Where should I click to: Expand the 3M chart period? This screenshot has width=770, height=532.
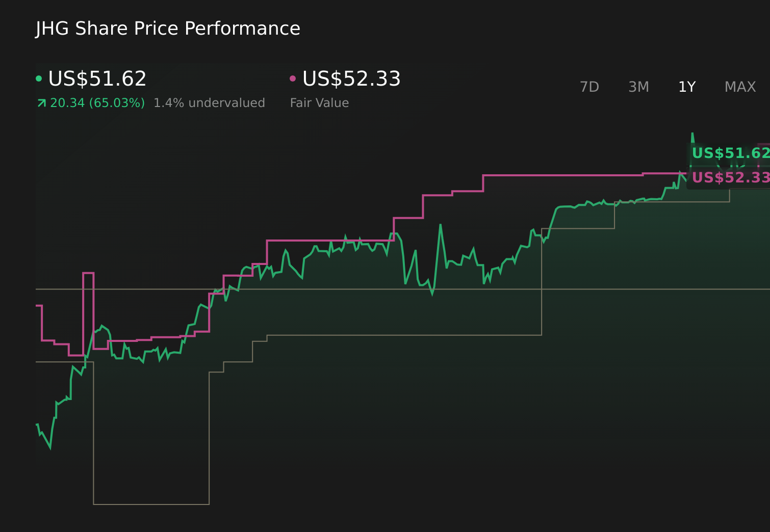click(x=638, y=87)
